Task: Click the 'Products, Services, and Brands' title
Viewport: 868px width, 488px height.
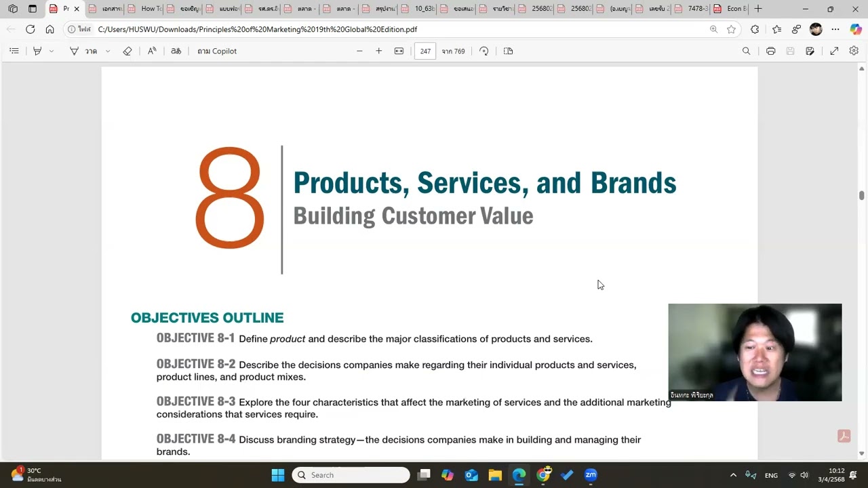Action: pos(485,183)
